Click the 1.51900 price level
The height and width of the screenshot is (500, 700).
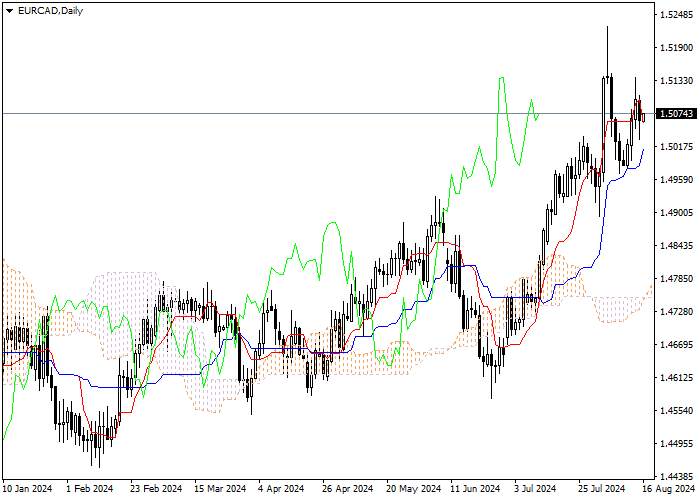[x=677, y=48]
